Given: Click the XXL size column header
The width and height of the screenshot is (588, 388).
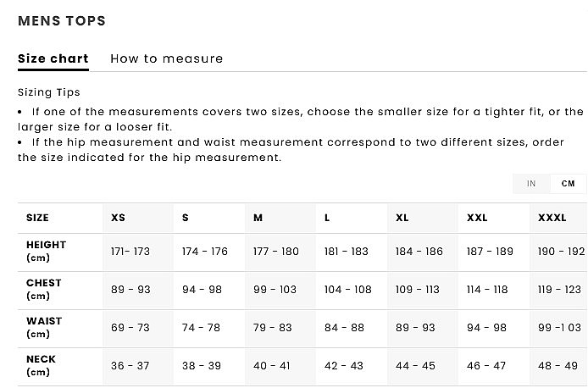Looking at the screenshot, I should coord(477,218).
